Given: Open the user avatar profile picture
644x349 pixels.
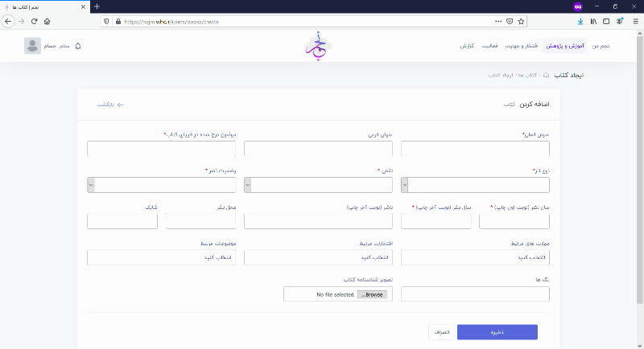Looking at the screenshot, I should click(32, 46).
